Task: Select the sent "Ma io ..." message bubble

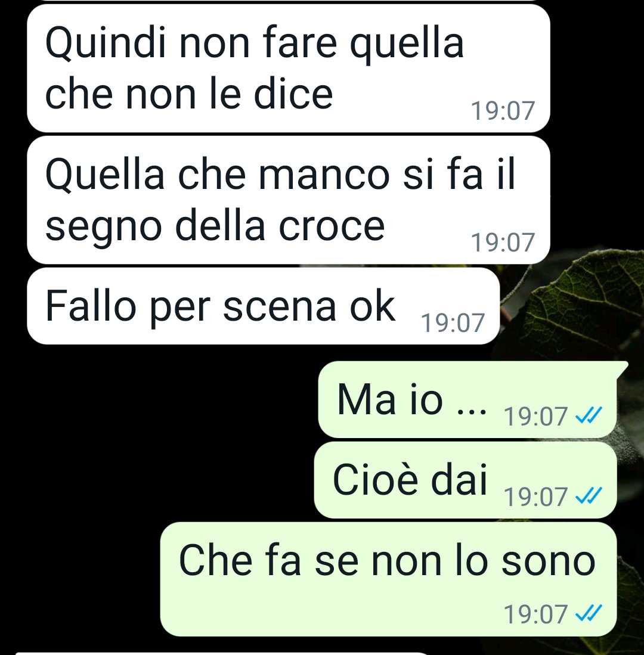Action: [468, 399]
